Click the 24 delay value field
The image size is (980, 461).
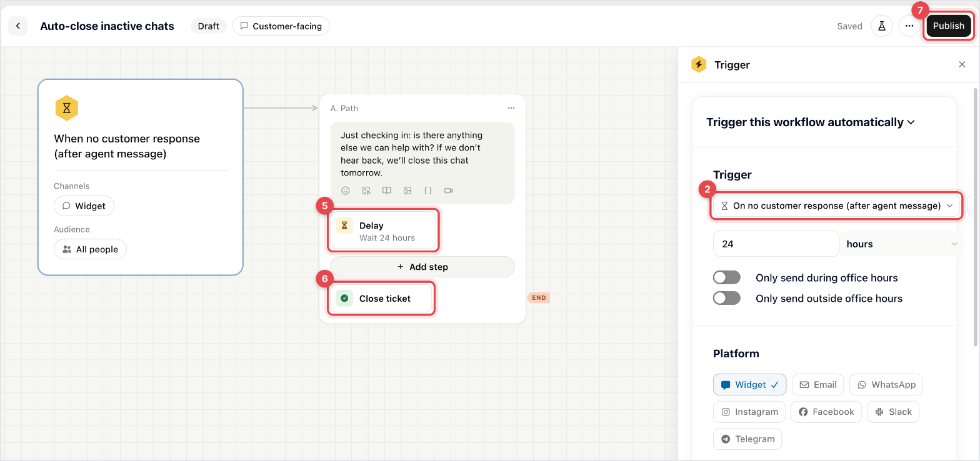click(776, 244)
